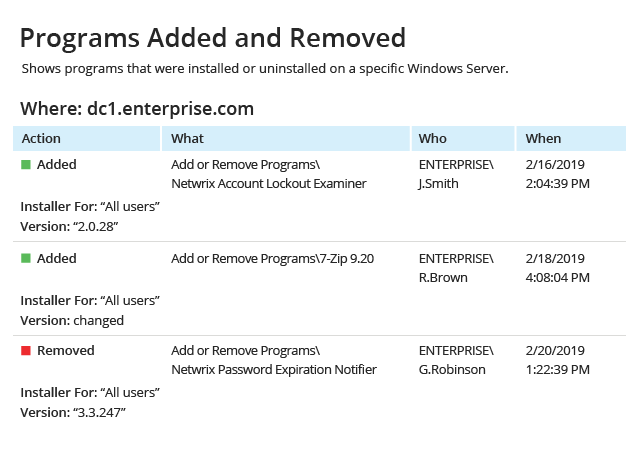Click the Programs Added and Removed title

coord(213,38)
